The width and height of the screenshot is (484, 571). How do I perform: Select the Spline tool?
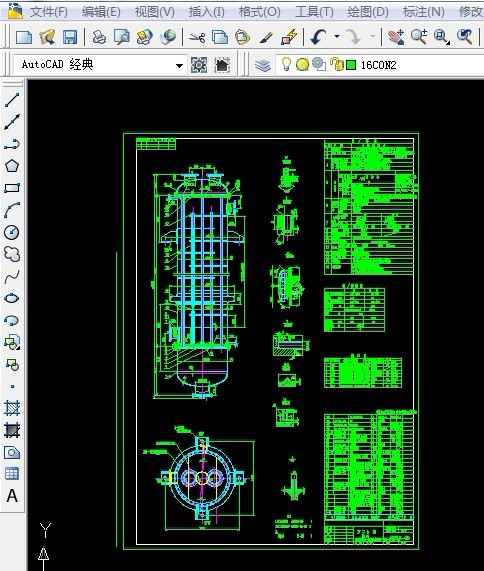[12, 277]
